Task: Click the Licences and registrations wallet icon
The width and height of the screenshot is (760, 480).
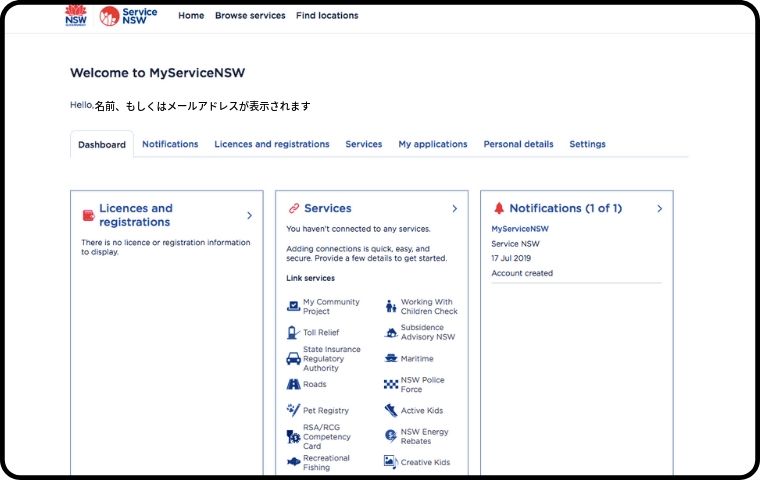Action: coord(88,215)
